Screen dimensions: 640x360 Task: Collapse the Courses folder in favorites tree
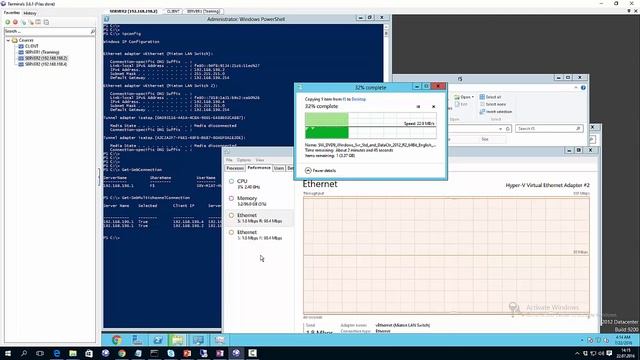point(8,40)
